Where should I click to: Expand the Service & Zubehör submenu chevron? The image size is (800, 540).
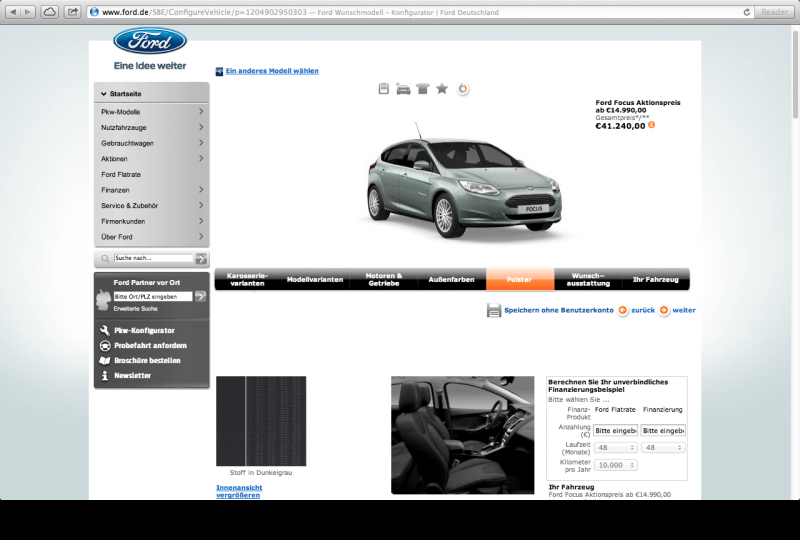201,205
